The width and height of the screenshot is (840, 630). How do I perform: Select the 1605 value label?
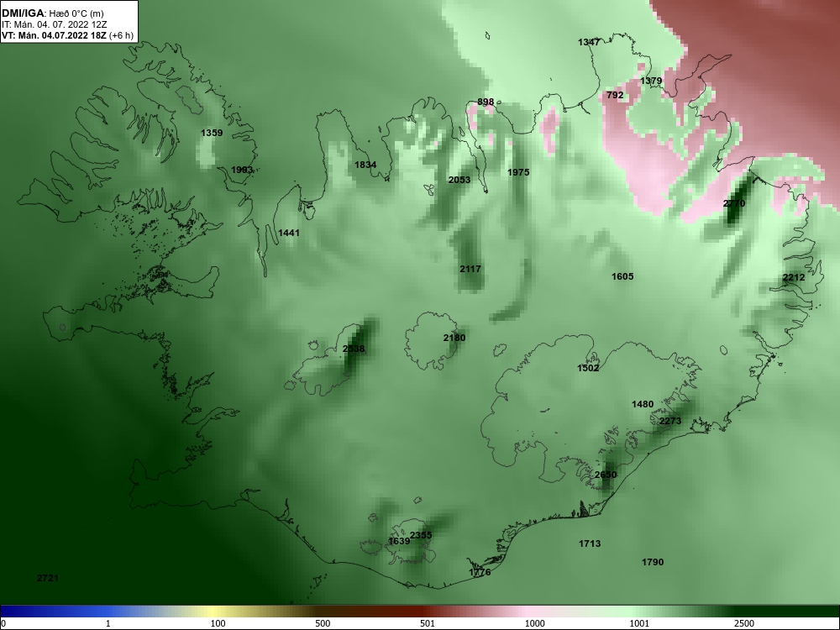[x=622, y=276]
